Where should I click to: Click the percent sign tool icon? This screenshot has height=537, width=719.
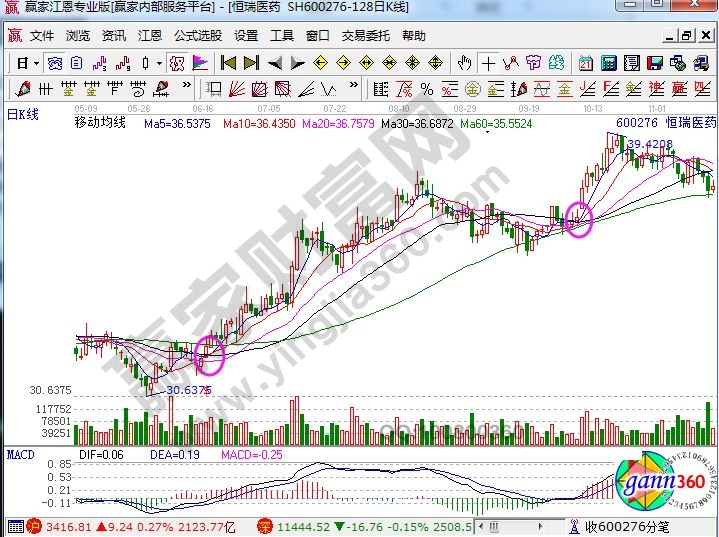(x=427, y=89)
